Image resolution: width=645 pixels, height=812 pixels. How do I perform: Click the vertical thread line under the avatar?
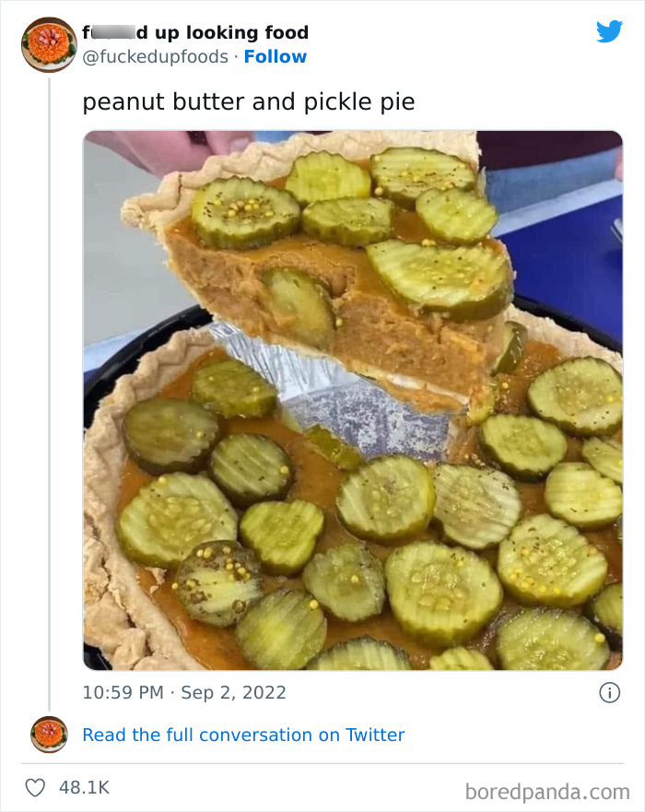[49, 387]
